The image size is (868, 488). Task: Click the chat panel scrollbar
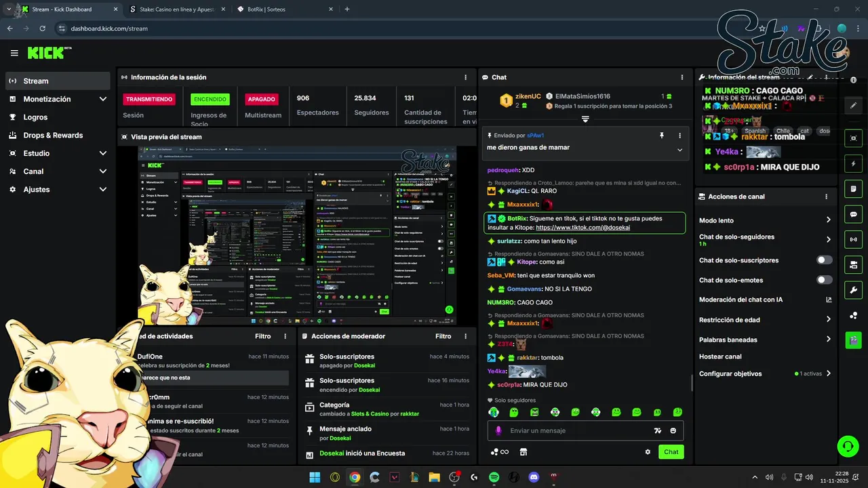[x=692, y=383]
